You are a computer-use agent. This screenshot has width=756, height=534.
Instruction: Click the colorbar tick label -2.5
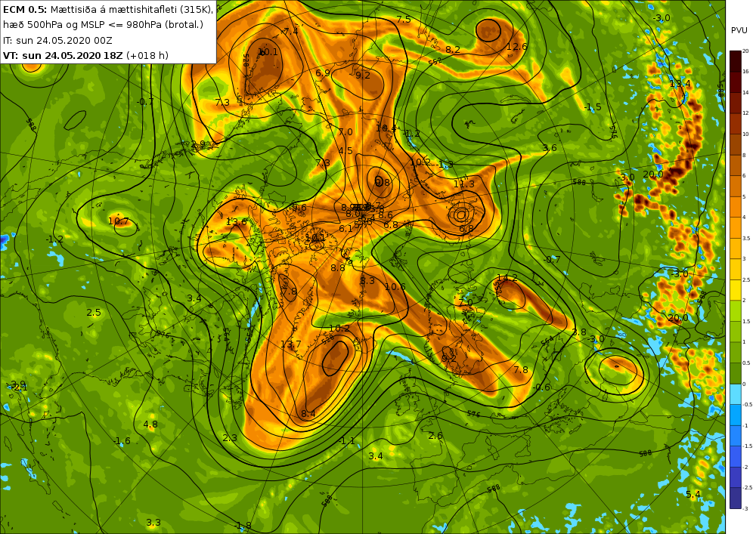point(747,487)
